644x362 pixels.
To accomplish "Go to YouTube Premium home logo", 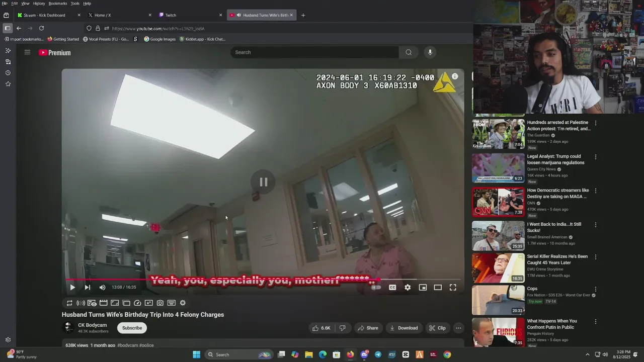I will [x=55, y=52].
